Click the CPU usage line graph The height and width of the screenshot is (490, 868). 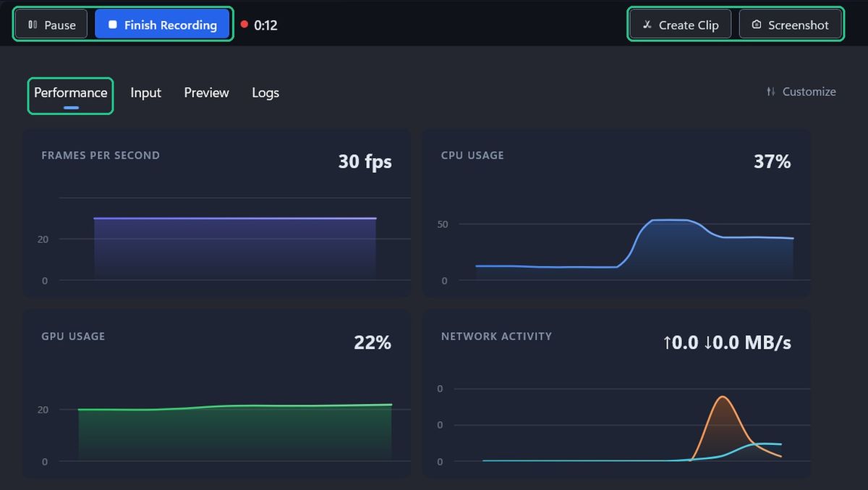coord(634,249)
